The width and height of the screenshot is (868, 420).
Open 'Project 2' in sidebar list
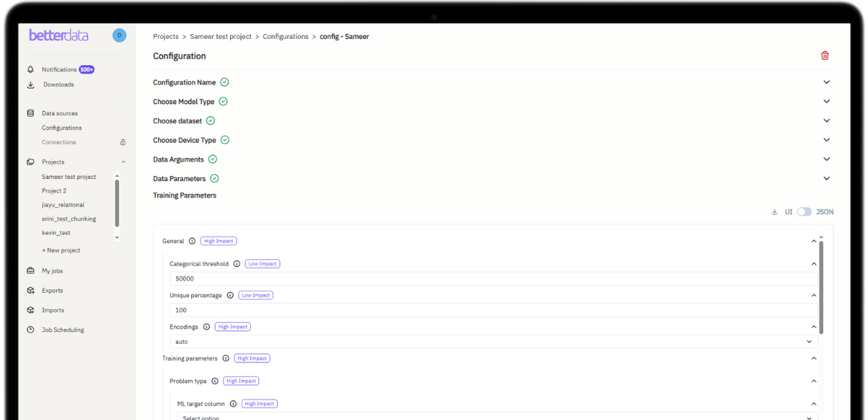54,191
